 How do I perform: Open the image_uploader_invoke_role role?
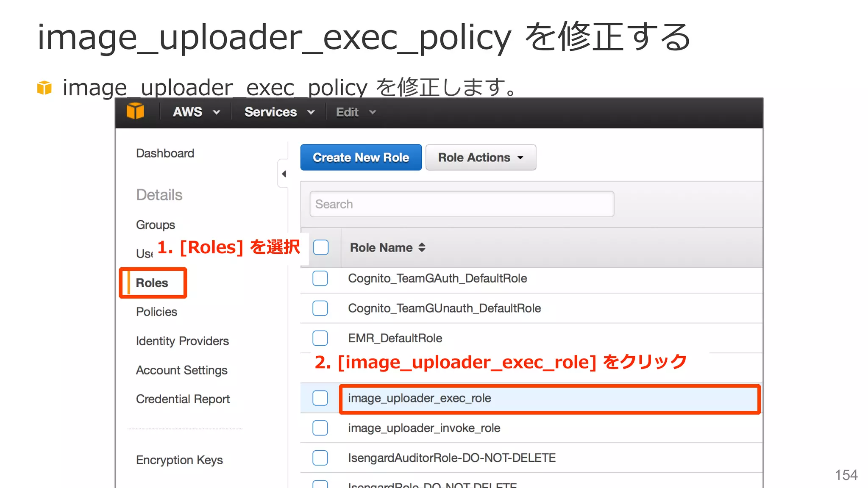[x=424, y=428]
